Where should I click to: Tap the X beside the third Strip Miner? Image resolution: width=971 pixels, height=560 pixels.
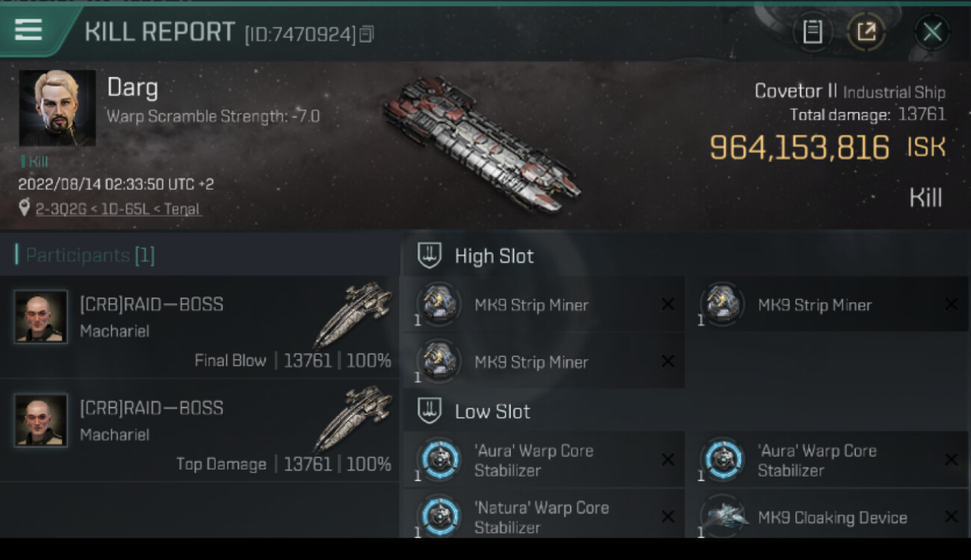tap(667, 361)
